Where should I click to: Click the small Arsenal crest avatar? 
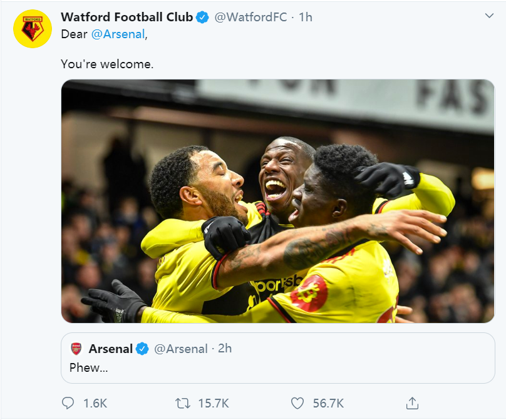(76, 349)
